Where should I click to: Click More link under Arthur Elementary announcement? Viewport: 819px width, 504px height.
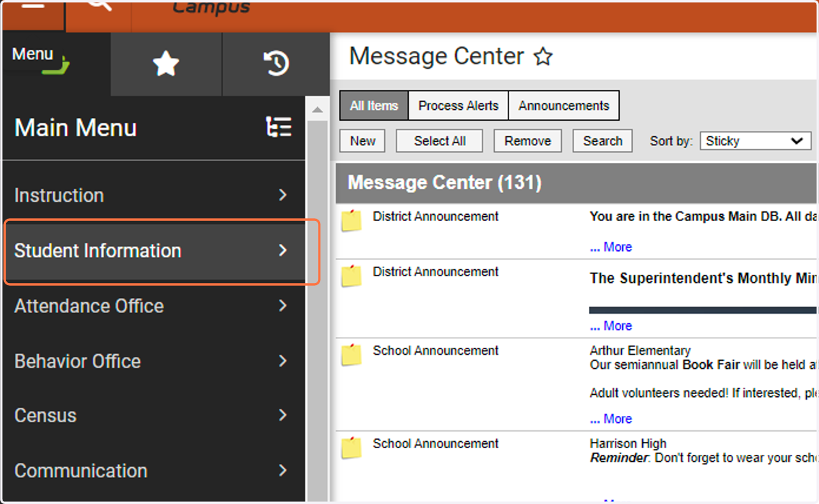pos(611,419)
